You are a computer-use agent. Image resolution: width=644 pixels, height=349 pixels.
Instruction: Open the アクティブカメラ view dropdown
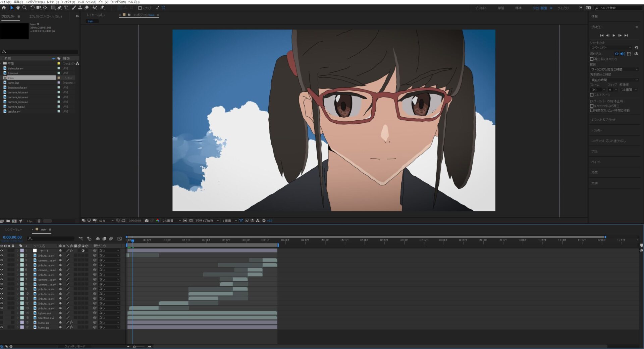(207, 221)
